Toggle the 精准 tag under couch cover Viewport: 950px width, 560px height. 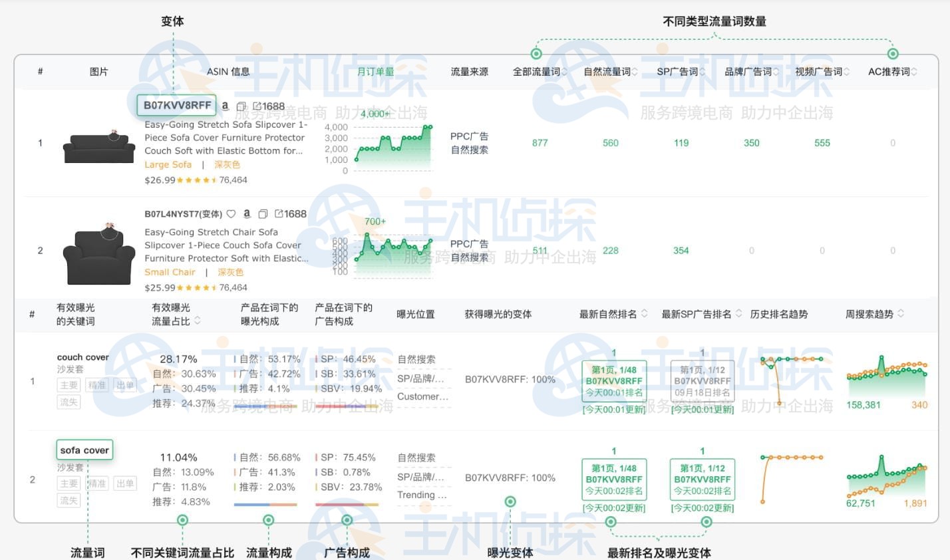(96, 384)
